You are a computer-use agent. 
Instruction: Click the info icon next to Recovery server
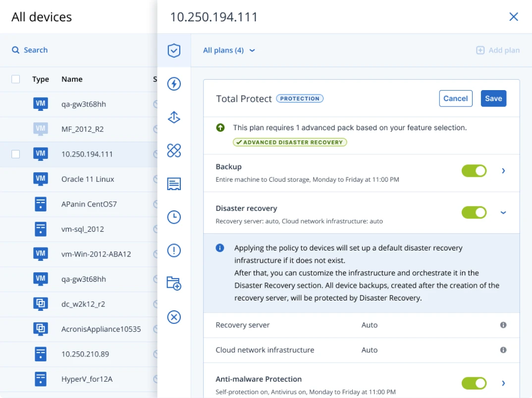click(503, 325)
